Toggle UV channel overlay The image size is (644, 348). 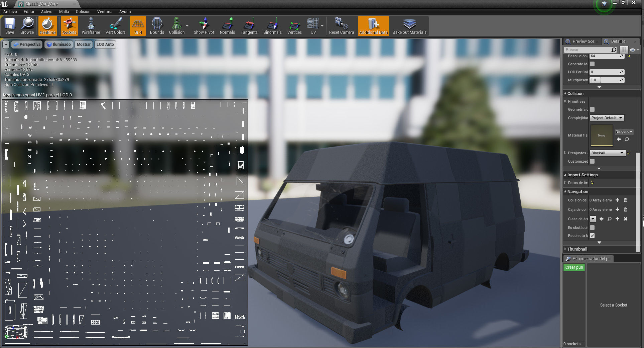coord(313,26)
